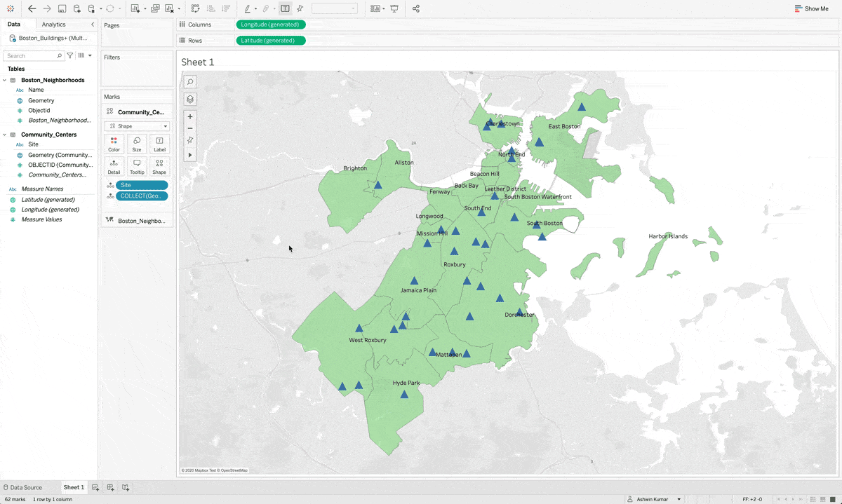842x504 pixels.
Task: Open the map layers control
Action: tap(190, 100)
